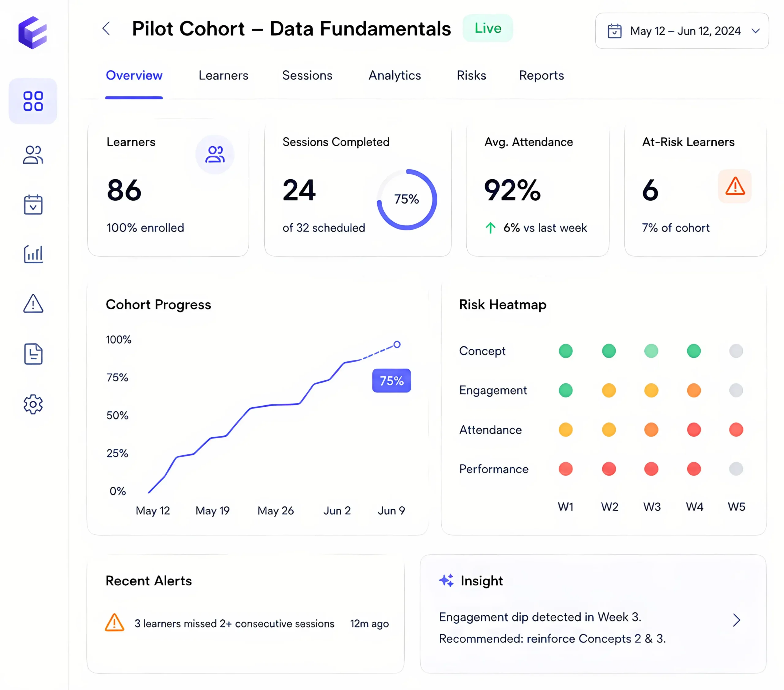Screen dimensions: 784x690
Task: Expand the May 12 – Jun 12 date dropdown
Action: pyautogui.click(x=682, y=31)
